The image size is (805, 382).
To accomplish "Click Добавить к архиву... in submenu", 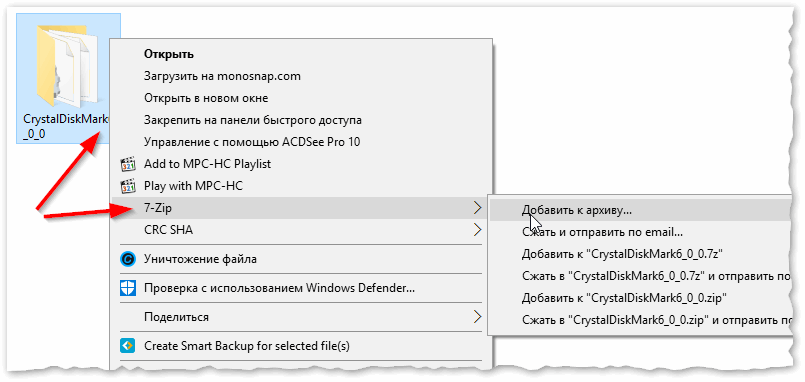I will pyautogui.click(x=577, y=209).
